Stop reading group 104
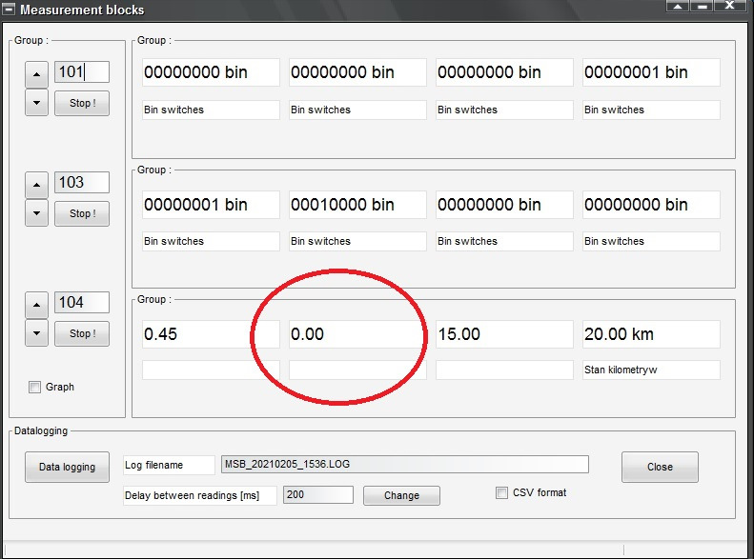This screenshot has width=754, height=560. (82, 333)
